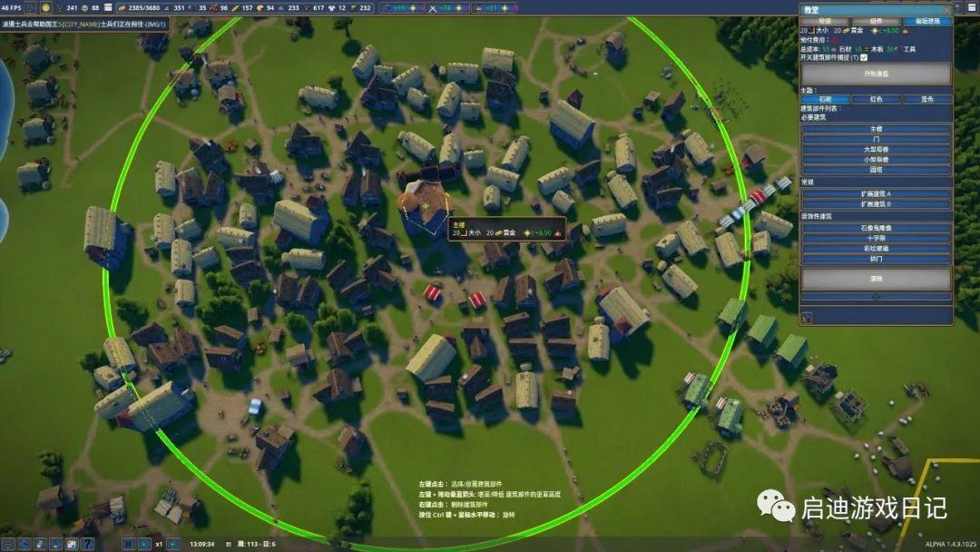This screenshot has width=980, height=552.
Task: Open the third bottom-bar tool icon
Action: click(x=39, y=544)
